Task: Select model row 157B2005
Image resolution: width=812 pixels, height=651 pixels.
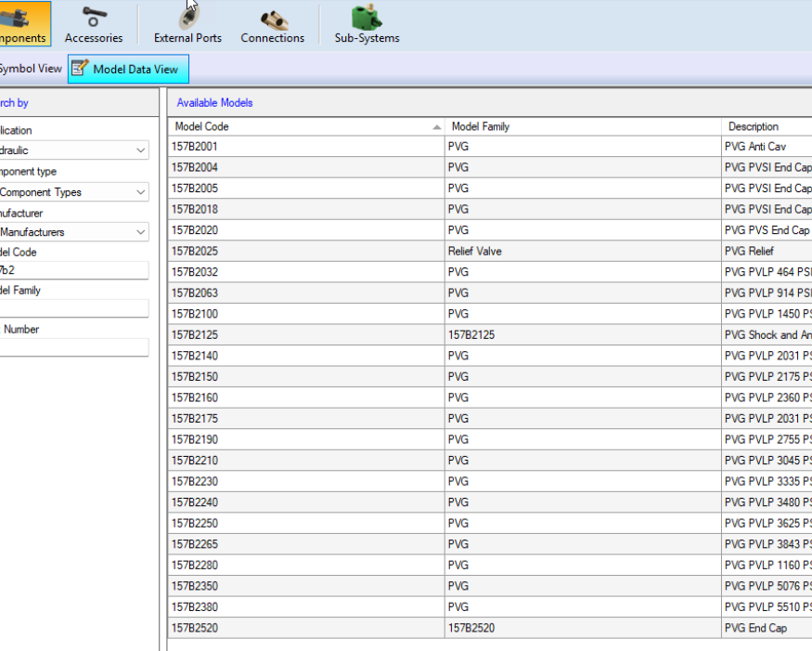Action: [490, 189]
